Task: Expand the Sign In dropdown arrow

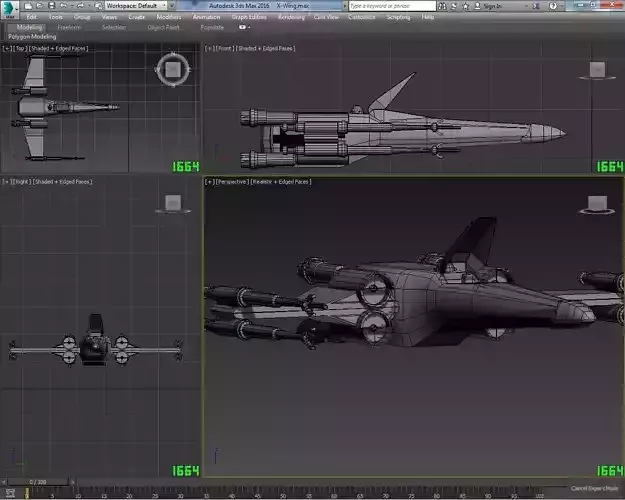Action: pos(526,6)
